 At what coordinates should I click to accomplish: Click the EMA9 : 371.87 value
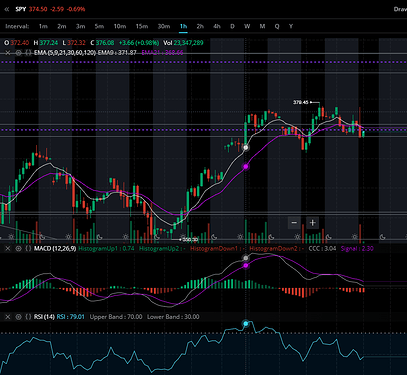[x=117, y=53]
